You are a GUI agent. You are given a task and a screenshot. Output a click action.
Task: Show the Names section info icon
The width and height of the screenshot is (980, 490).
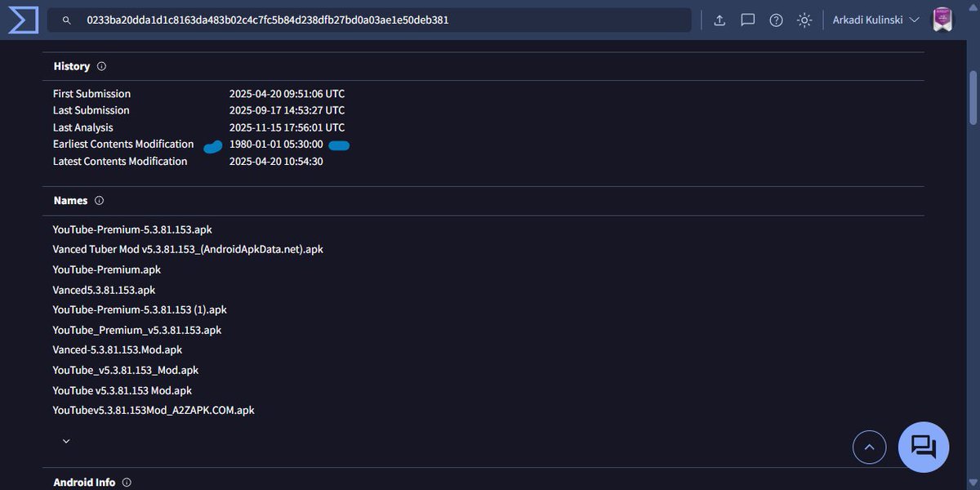point(100,200)
